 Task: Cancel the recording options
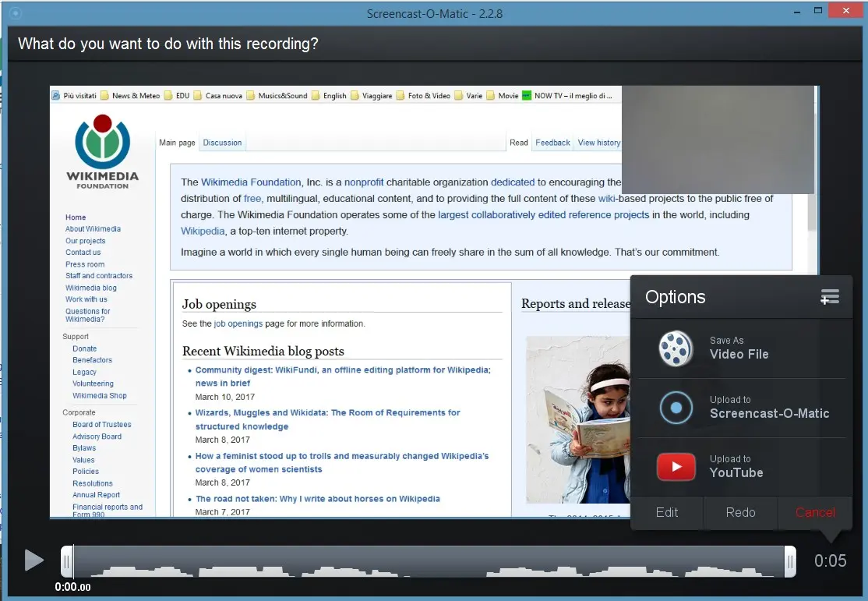point(815,512)
